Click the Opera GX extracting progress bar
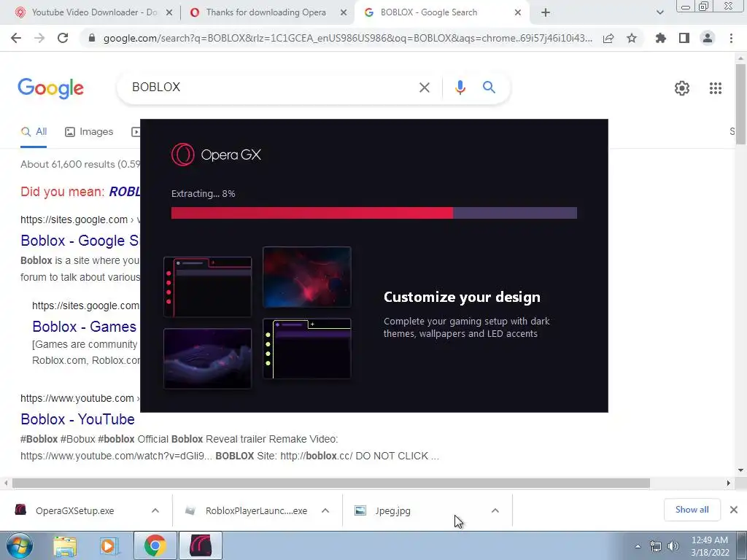Viewport: 747px width, 560px height. coord(374,213)
